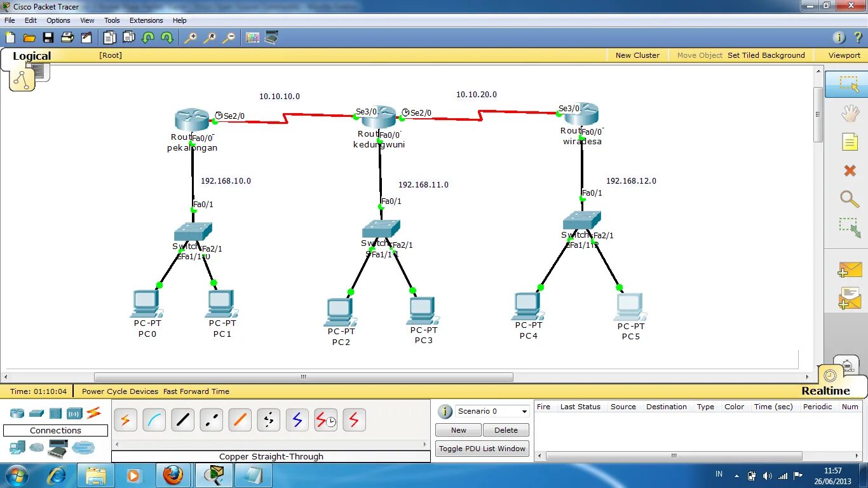The image size is (868, 488).
Task: Undo the last action with the green arrow
Action: click(148, 37)
